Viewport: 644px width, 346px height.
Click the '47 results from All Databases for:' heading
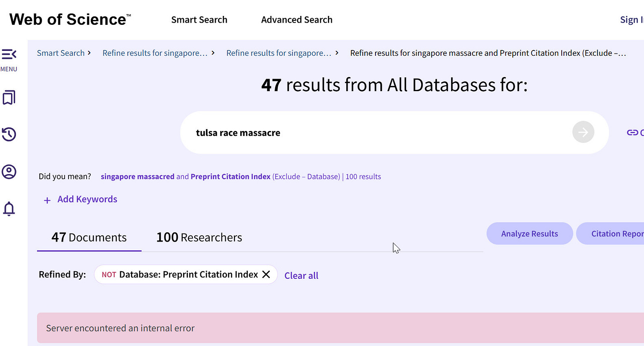coord(395,85)
